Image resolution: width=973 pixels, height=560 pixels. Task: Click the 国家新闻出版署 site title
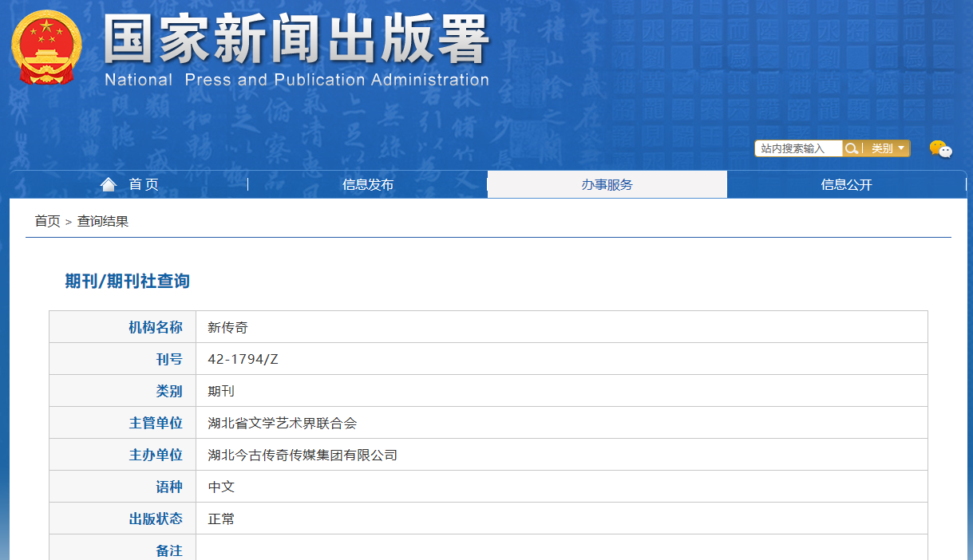click(x=296, y=39)
